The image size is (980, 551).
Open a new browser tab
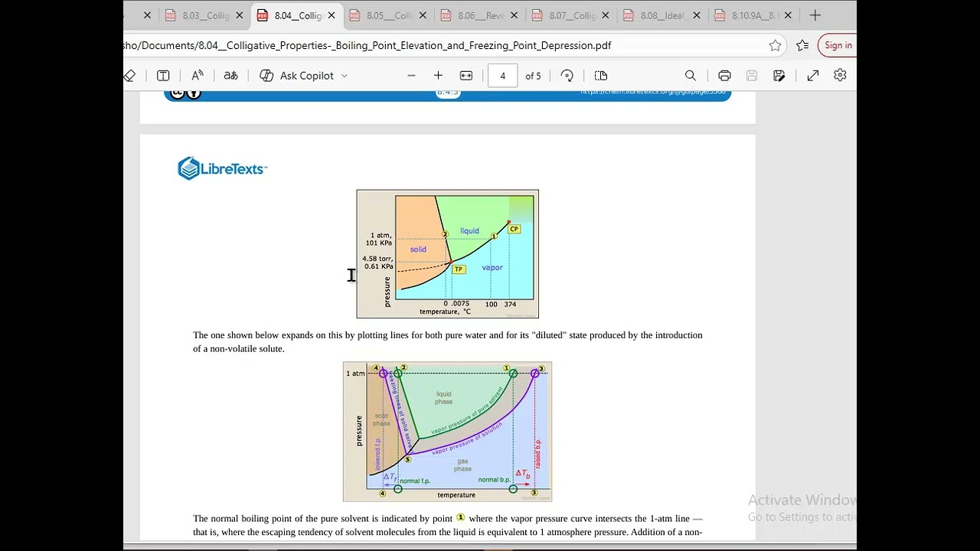[815, 15]
